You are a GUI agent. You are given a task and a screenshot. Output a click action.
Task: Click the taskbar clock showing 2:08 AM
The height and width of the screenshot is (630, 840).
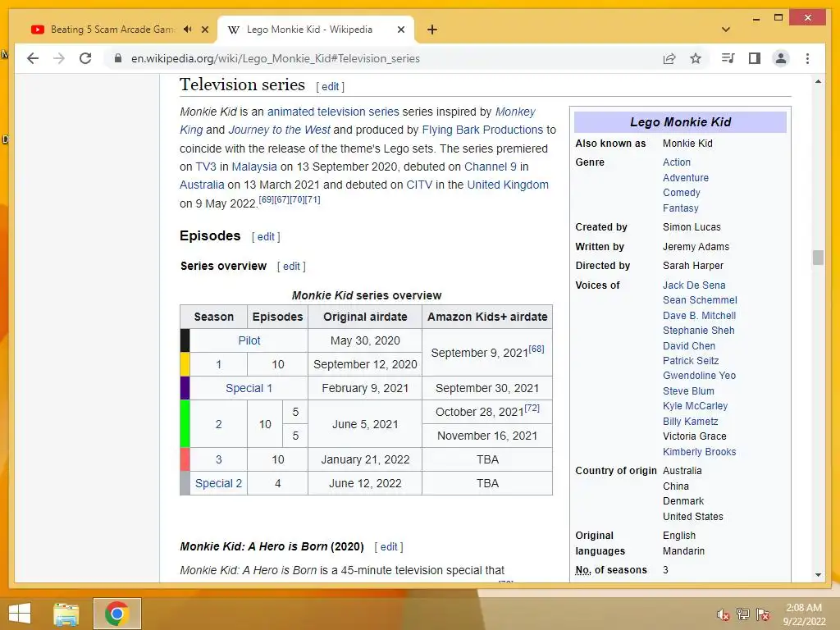click(x=804, y=614)
